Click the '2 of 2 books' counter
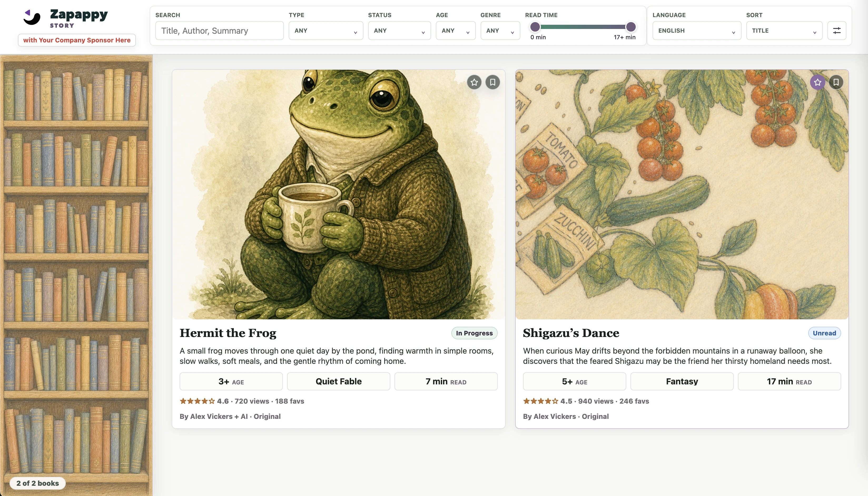The image size is (868, 496). click(37, 483)
